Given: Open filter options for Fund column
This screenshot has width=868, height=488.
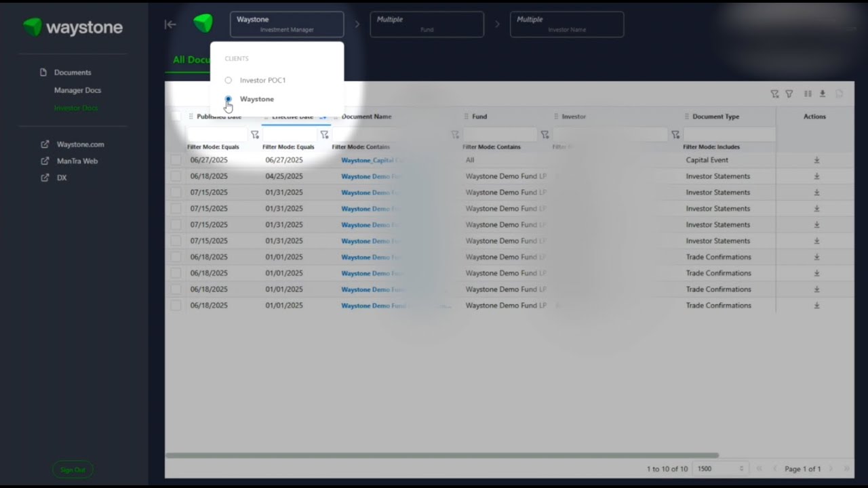Looking at the screenshot, I should click(545, 135).
